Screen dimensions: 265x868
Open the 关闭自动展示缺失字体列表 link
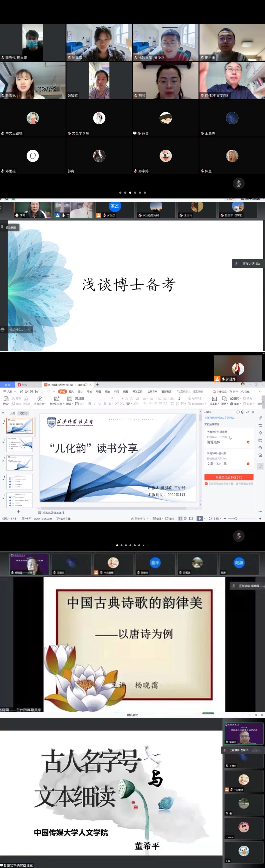[x=219, y=418]
